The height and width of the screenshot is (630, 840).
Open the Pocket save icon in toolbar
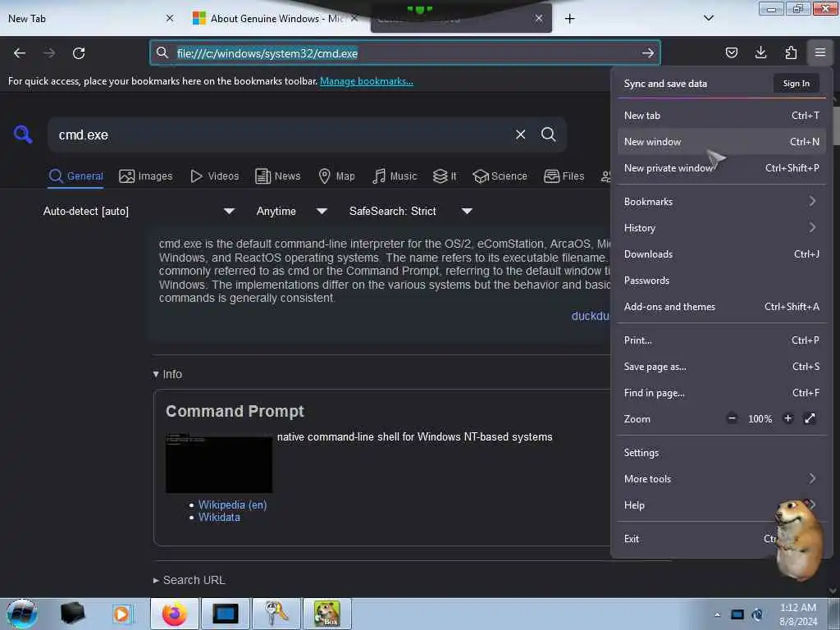point(731,52)
